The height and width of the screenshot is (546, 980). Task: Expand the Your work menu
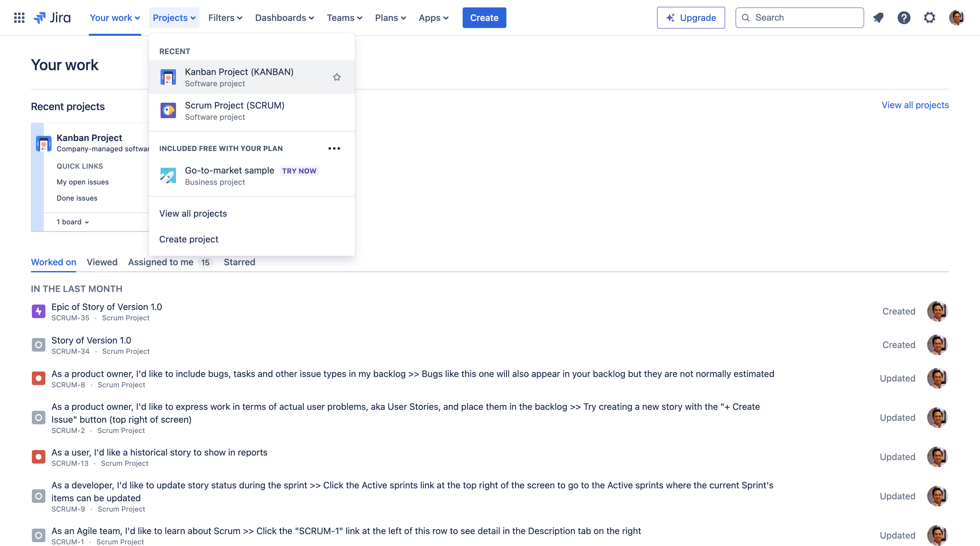click(x=115, y=17)
